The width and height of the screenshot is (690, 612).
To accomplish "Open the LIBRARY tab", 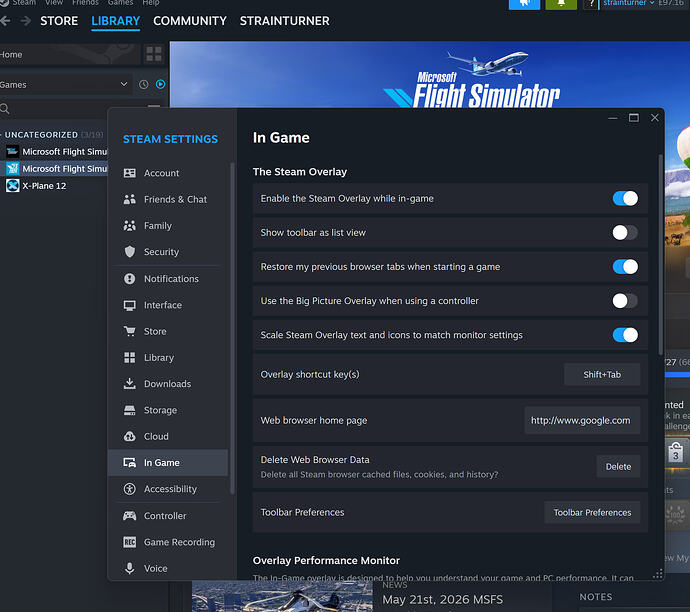I will pos(116,21).
